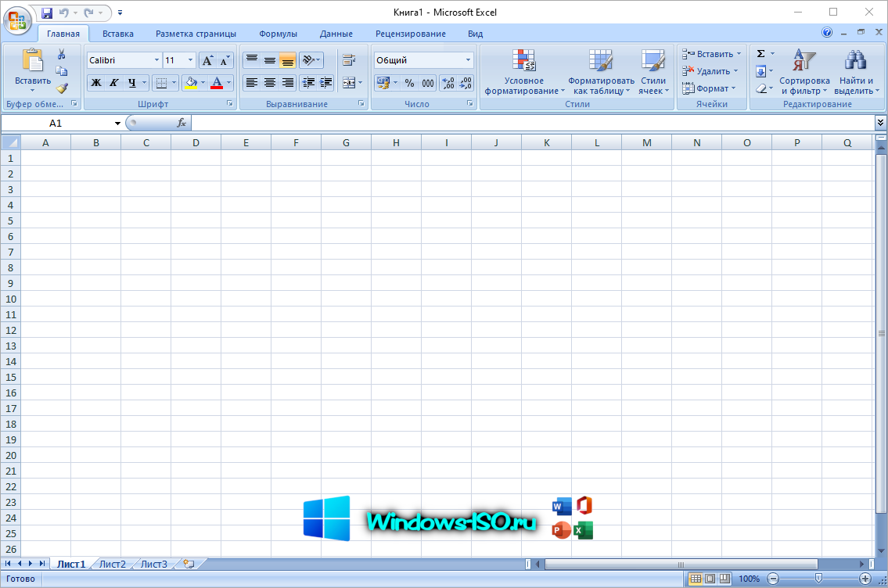Switch to Формулы tab
The width and height of the screenshot is (888, 588).
pos(278,34)
